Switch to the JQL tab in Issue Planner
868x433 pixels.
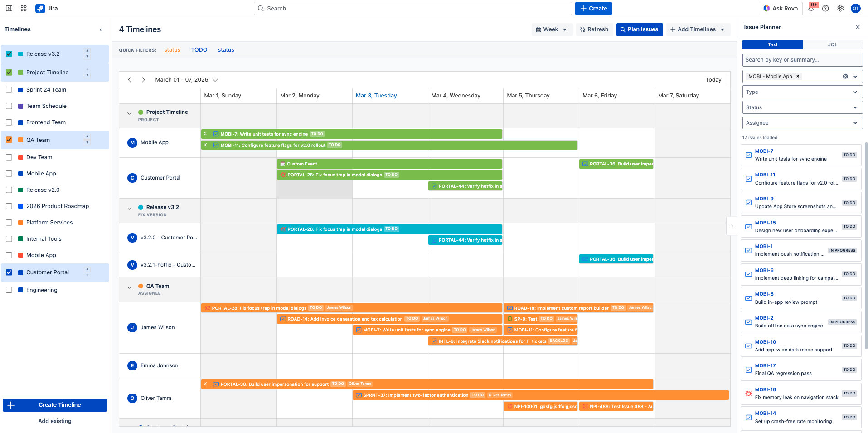(x=833, y=44)
